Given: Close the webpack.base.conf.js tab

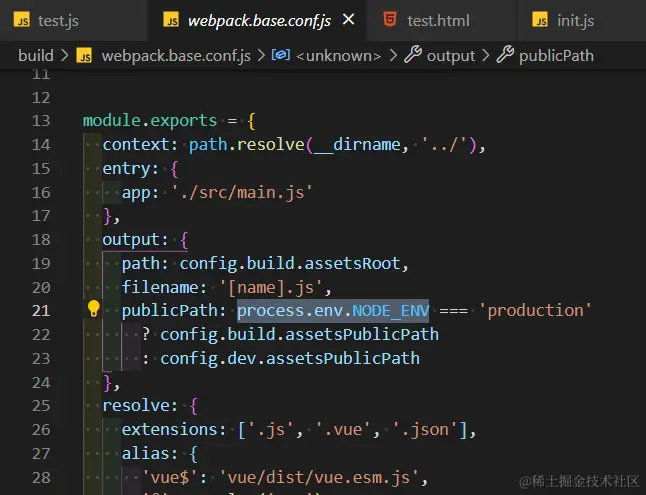Looking at the screenshot, I should point(349,19).
